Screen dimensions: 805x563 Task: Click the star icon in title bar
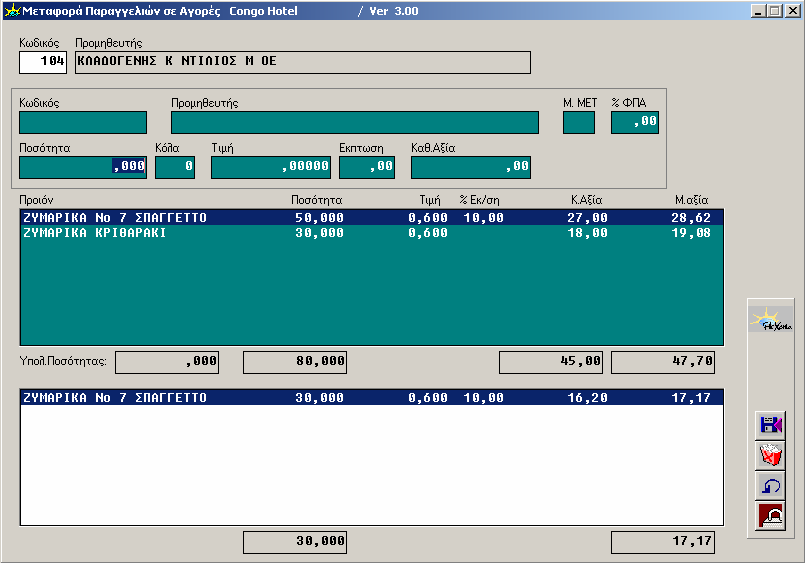[12, 11]
